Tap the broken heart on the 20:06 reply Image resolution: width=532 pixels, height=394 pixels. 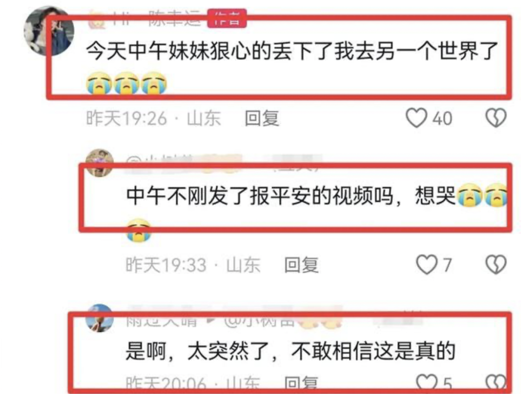(x=496, y=383)
